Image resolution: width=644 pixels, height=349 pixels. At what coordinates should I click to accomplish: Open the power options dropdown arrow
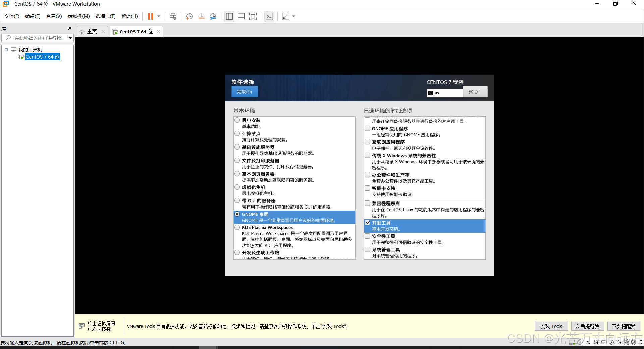[x=159, y=16]
